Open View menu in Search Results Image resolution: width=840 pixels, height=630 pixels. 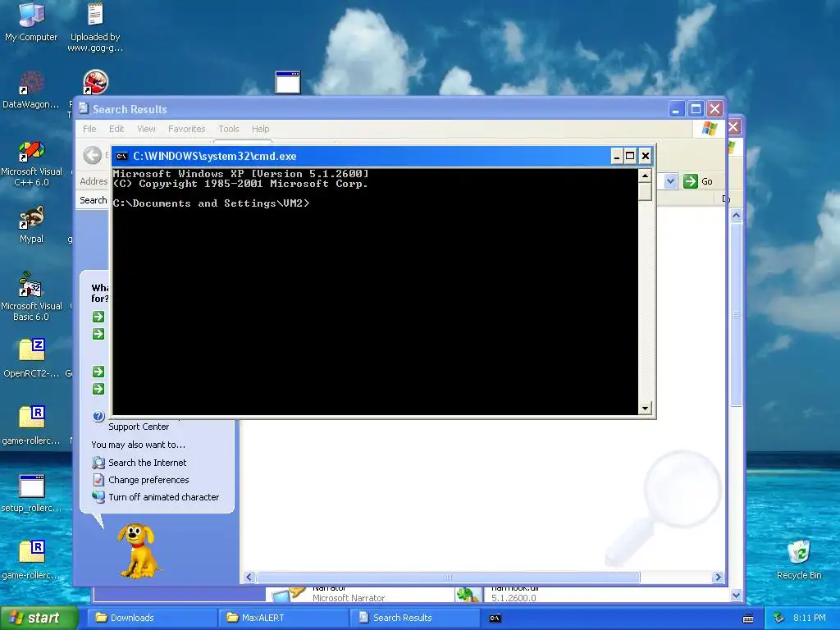coord(146,129)
